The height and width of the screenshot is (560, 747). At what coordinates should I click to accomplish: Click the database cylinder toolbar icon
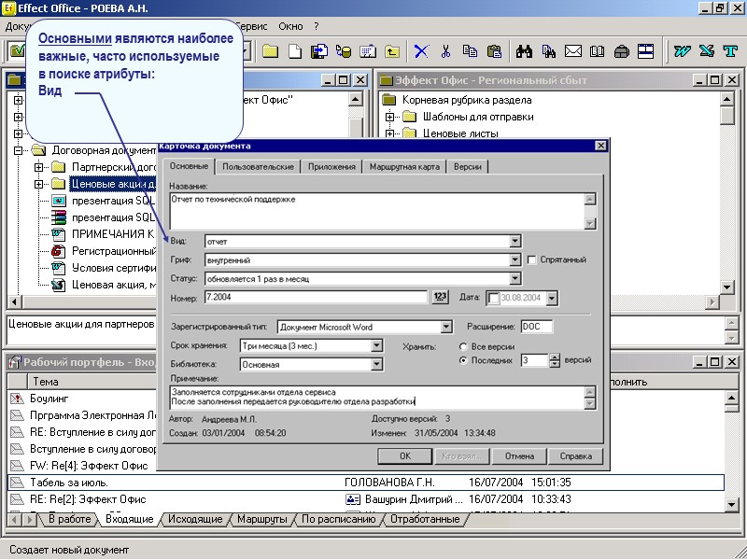(x=344, y=51)
